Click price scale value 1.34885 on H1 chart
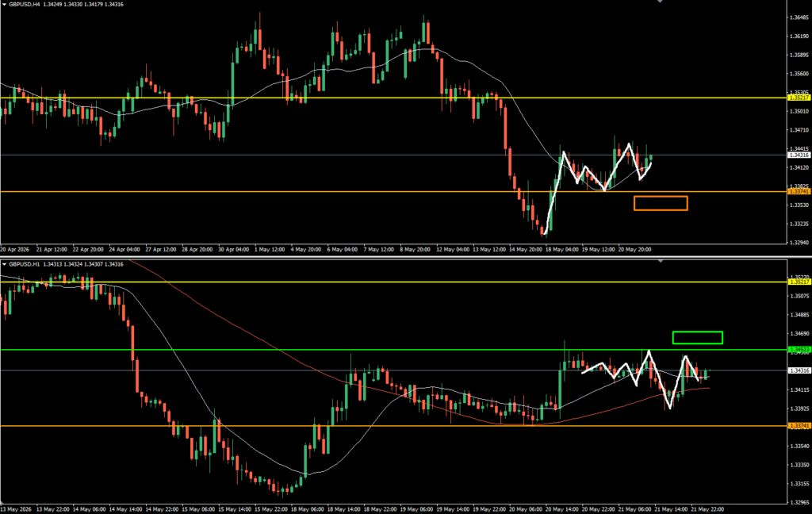 (x=799, y=315)
